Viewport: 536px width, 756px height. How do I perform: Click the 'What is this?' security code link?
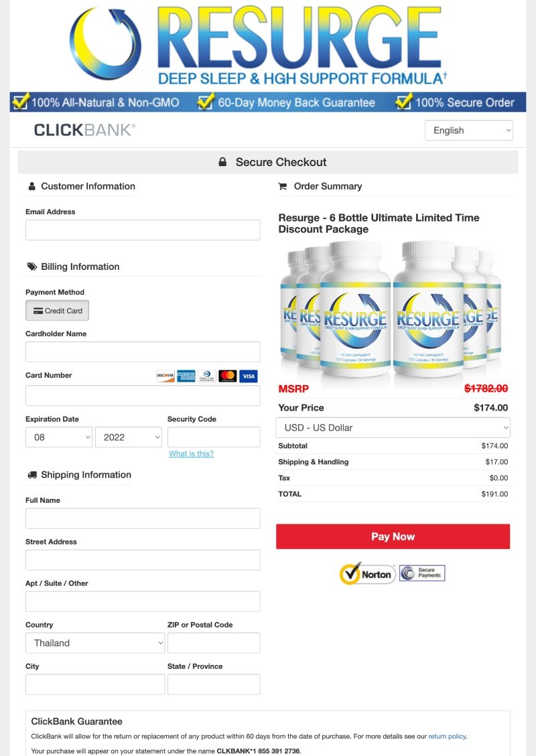tap(192, 454)
